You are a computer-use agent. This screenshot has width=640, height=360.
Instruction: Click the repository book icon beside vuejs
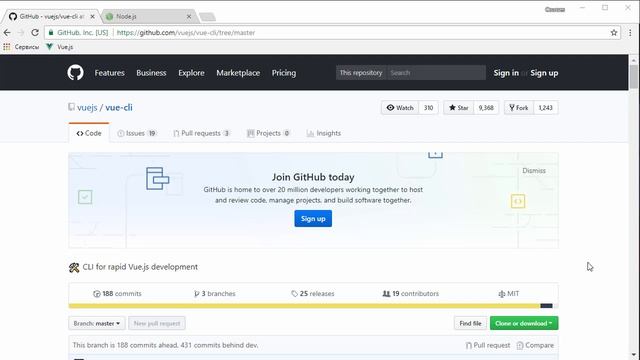click(71, 107)
